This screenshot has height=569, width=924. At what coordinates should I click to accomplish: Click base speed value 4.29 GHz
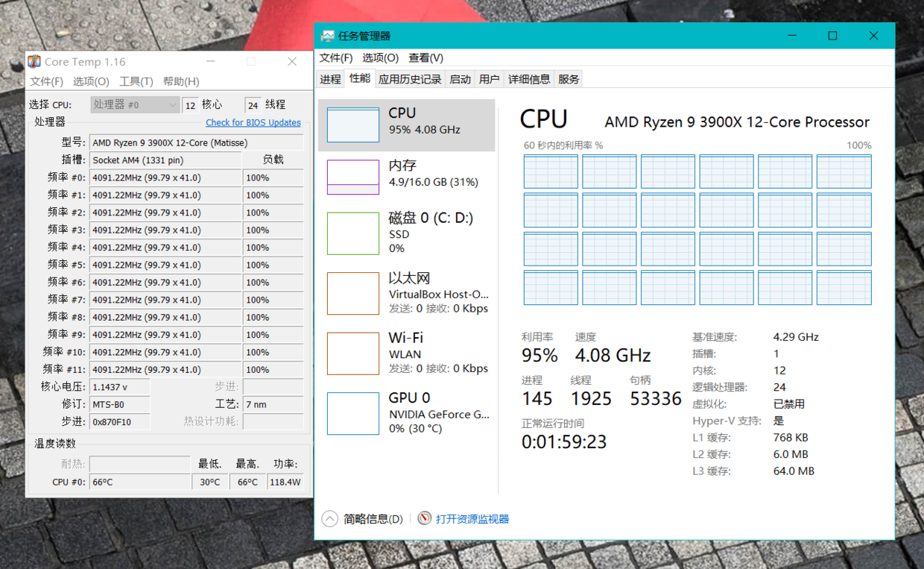click(796, 337)
